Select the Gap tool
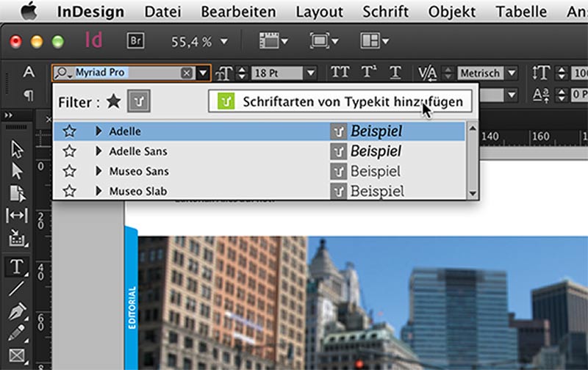588x370 pixels. coord(17,215)
